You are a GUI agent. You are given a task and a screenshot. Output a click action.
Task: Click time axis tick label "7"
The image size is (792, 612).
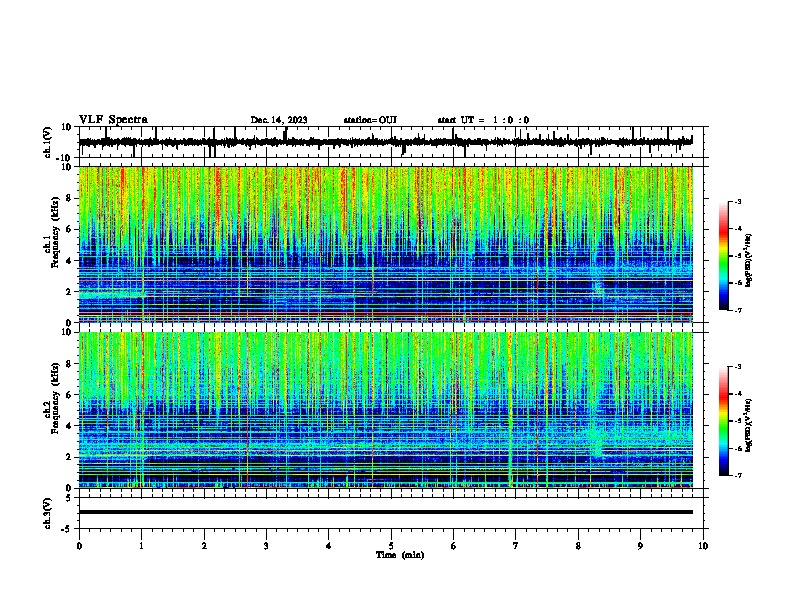tap(516, 546)
